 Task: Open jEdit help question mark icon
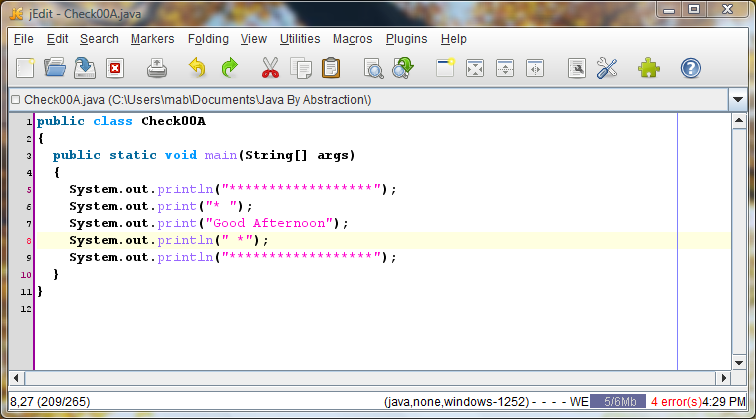690,68
